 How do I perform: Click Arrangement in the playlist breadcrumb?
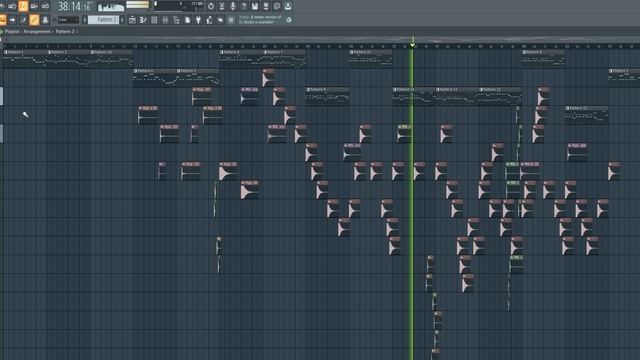point(37,31)
